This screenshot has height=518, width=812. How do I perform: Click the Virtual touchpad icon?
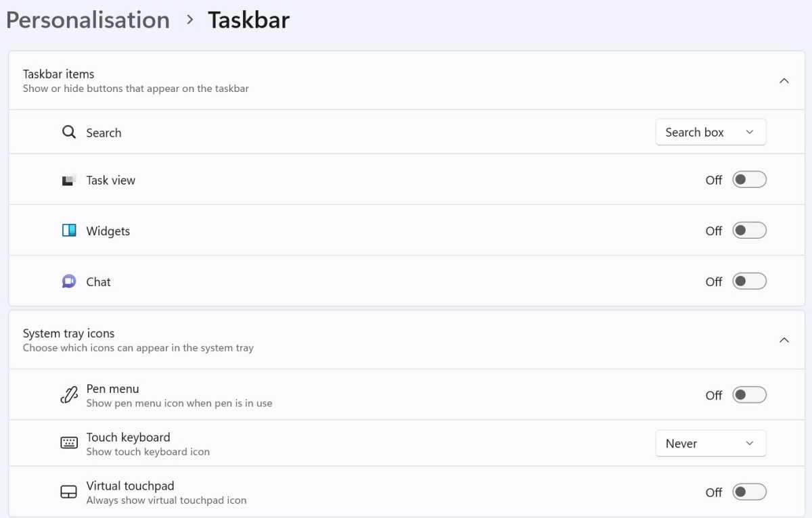69,492
